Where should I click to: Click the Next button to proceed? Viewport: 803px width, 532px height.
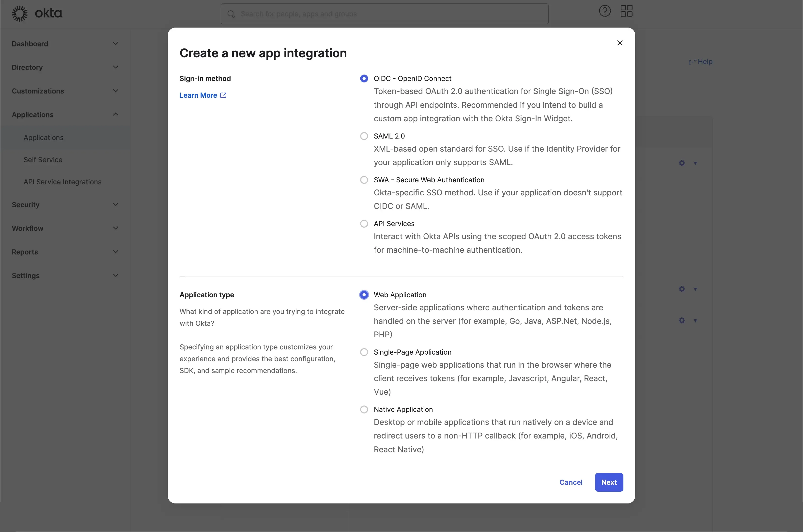click(609, 482)
